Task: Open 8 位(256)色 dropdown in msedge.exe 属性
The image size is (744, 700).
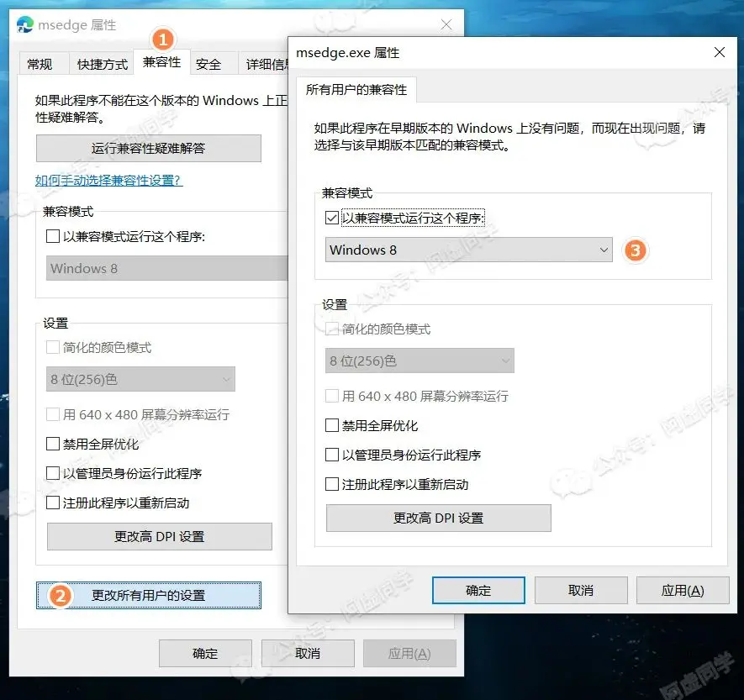Action: click(x=419, y=361)
